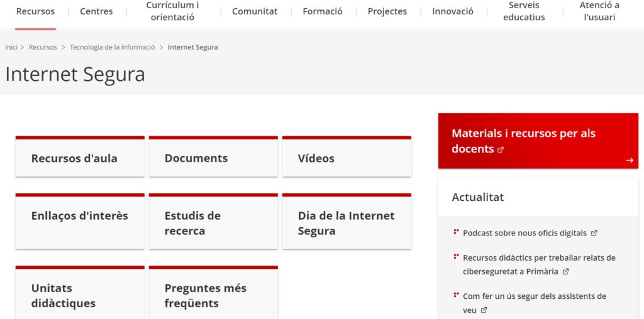Open Dia de la Internet Segura card
Screen dimensions: 644x319
click(x=347, y=222)
